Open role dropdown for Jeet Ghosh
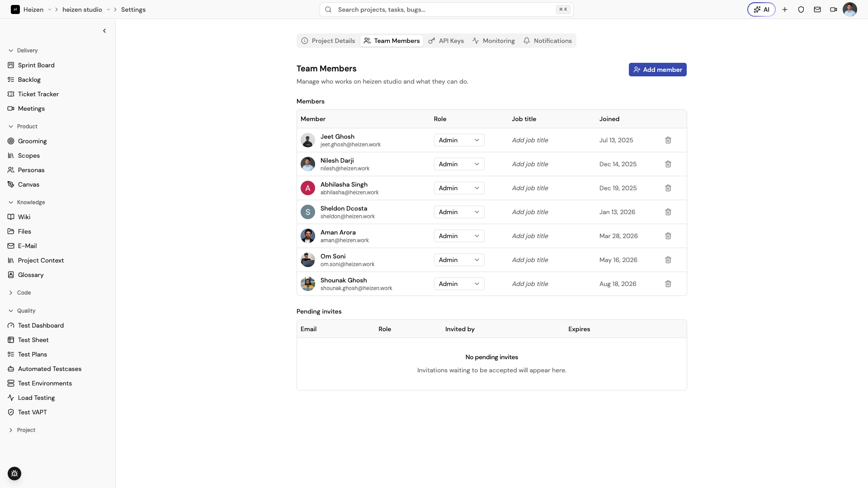The width and height of the screenshot is (868, 488). click(459, 140)
